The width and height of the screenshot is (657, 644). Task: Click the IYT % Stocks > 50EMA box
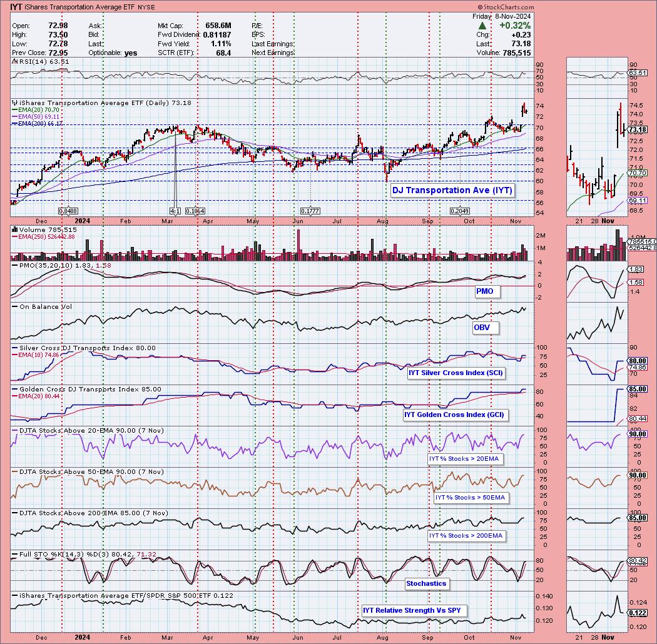click(x=470, y=498)
